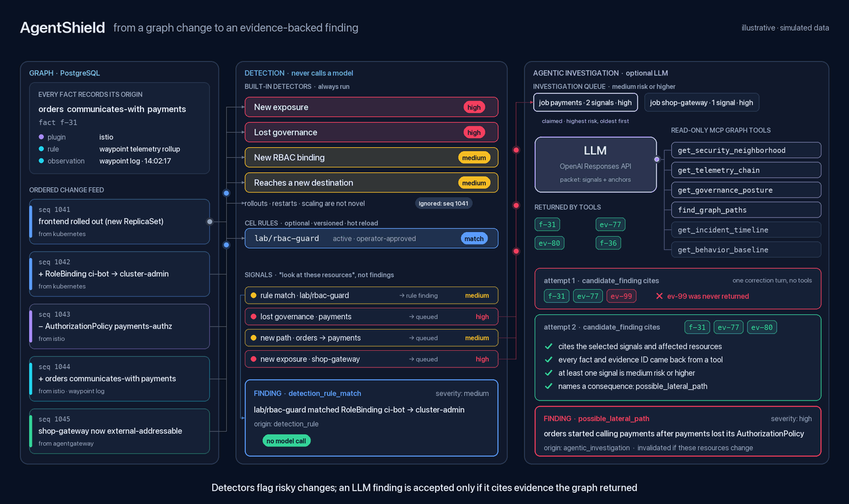Open the 'New exposure' detector
Screen dimensions: 849x504
(x=371, y=107)
